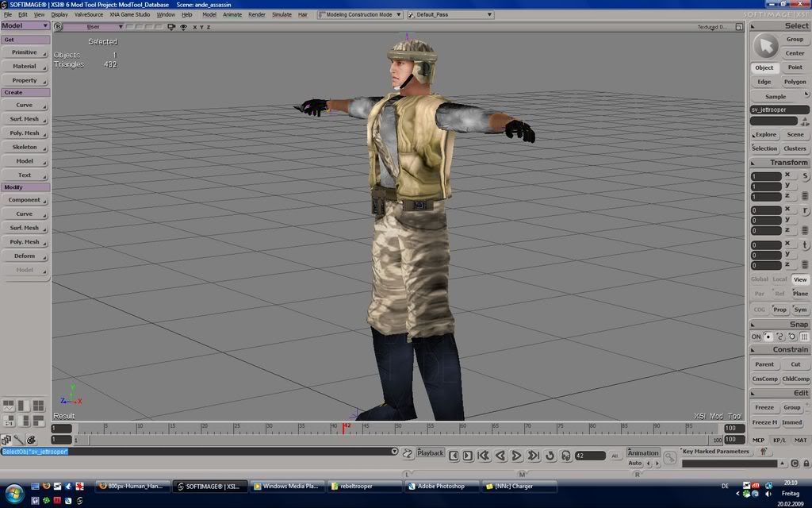The width and height of the screenshot is (812, 508).
Task: Click the large selection arrow tool
Action: [765, 45]
